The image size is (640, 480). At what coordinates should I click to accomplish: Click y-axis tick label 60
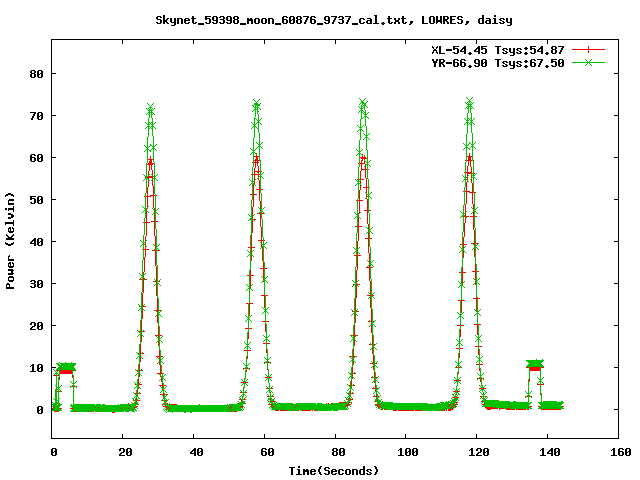36,158
